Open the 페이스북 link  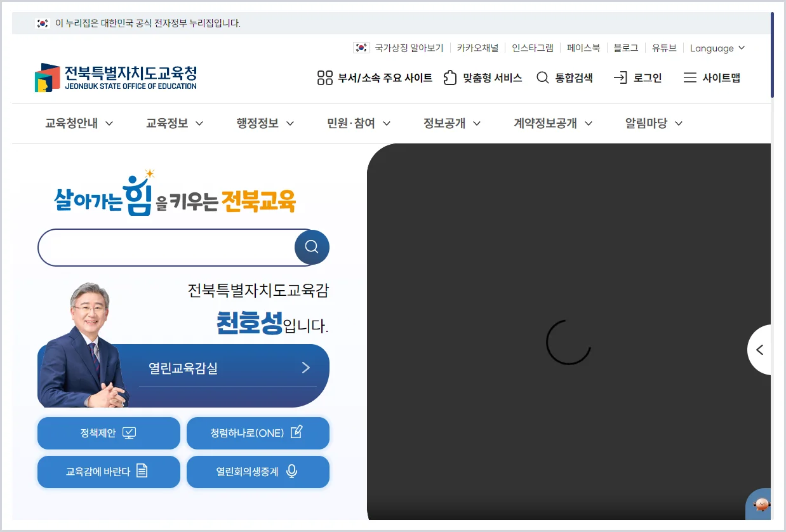(583, 48)
